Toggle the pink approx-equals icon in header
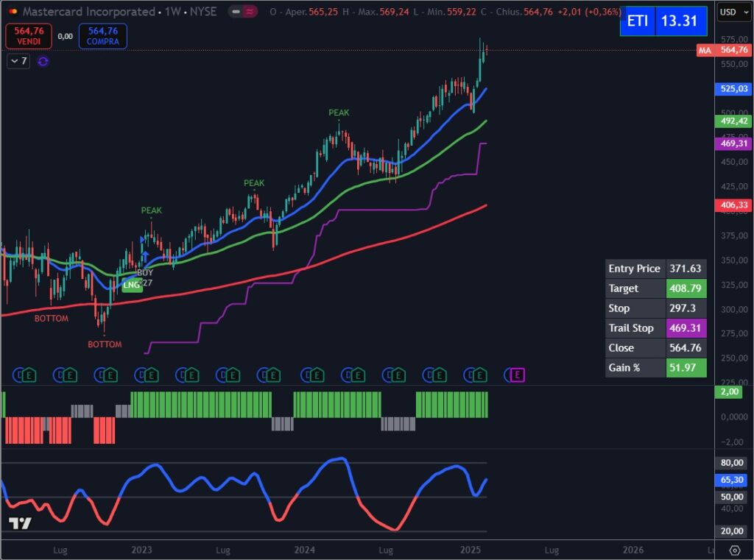 click(250, 13)
